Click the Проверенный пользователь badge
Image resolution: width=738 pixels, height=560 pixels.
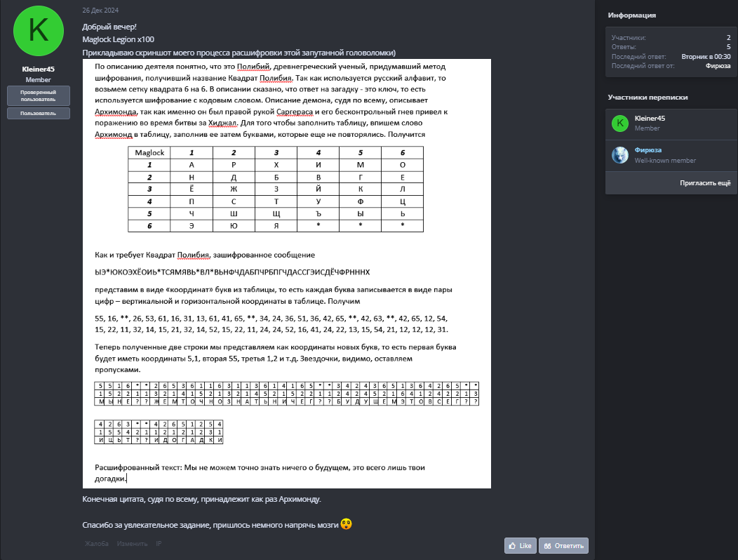(x=39, y=95)
